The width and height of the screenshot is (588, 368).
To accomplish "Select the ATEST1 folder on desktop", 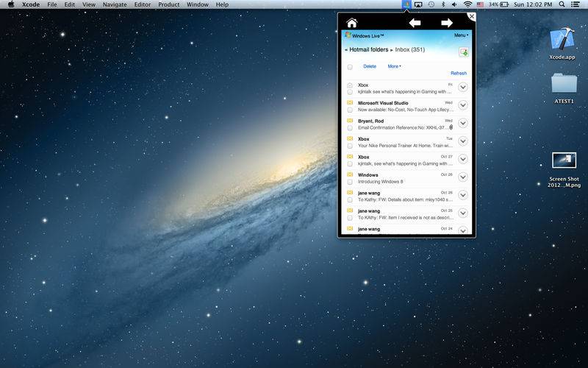I will 564,88.
